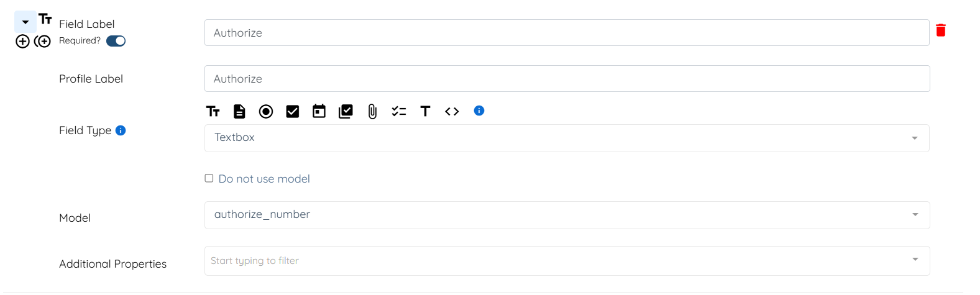Choose the bold T heading field type icon

425,112
